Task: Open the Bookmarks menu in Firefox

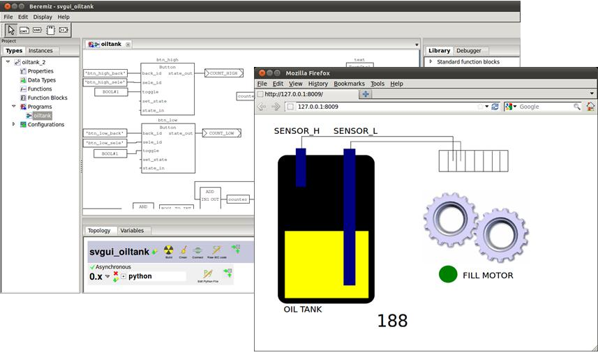Action: 349,84
